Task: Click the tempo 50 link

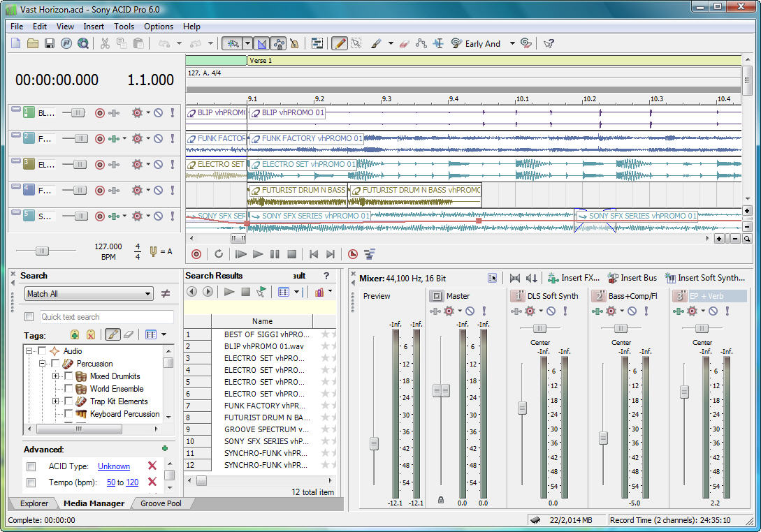Action: [x=111, y=482]
